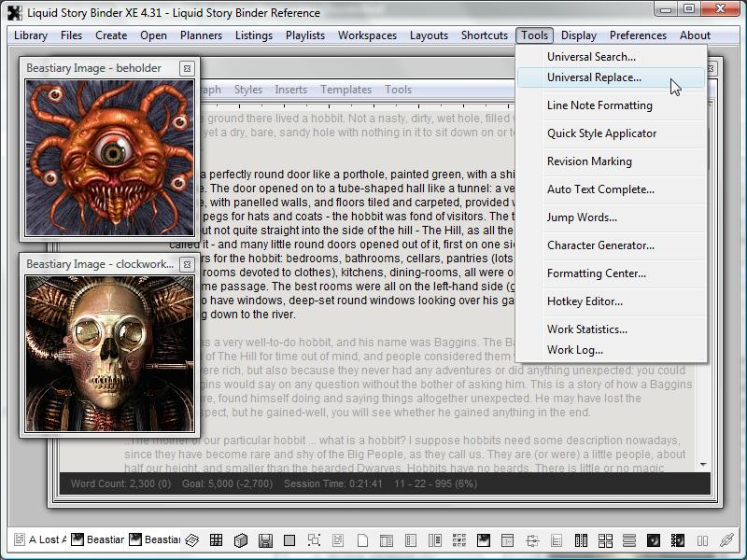
Task: Close the Beastiary Image beholder window
Action: pyautogui.click(x=187, y=68)
